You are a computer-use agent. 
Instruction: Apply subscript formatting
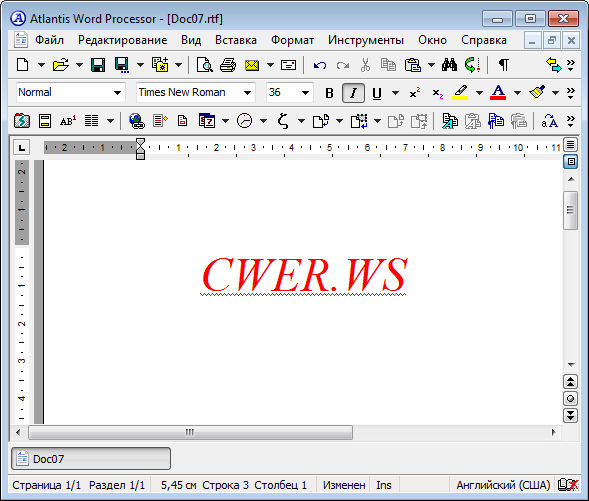click(438, 93)
